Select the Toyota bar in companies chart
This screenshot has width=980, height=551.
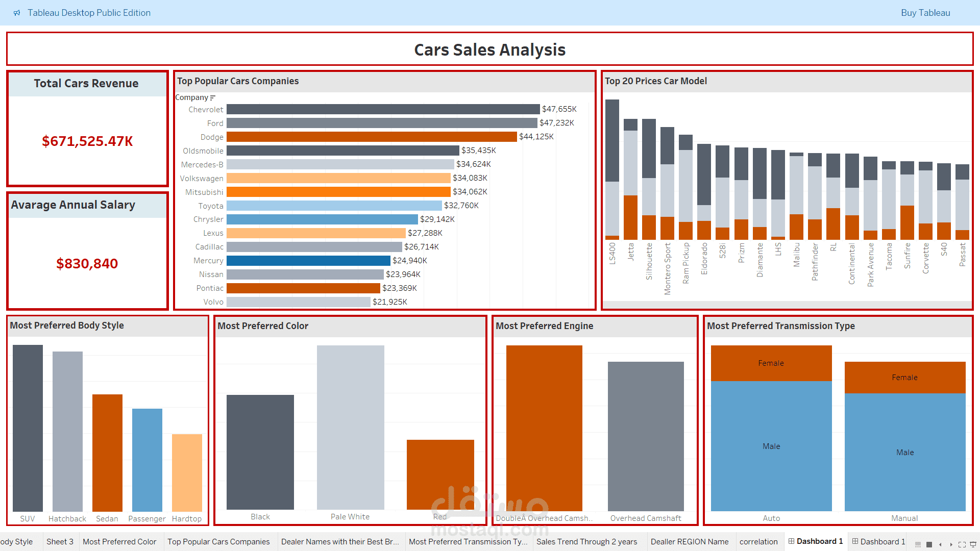click(334, 206)
